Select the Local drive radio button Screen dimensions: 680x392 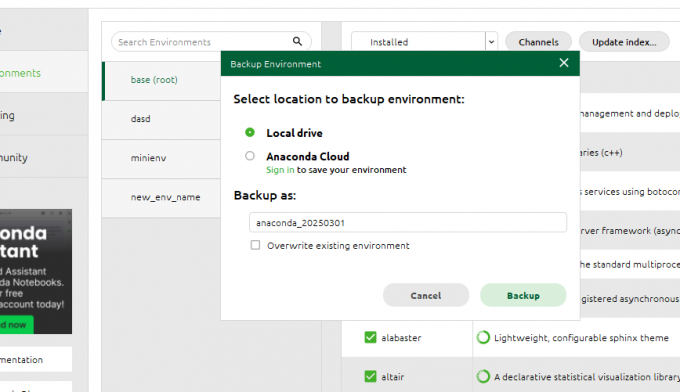coord(250,132)
